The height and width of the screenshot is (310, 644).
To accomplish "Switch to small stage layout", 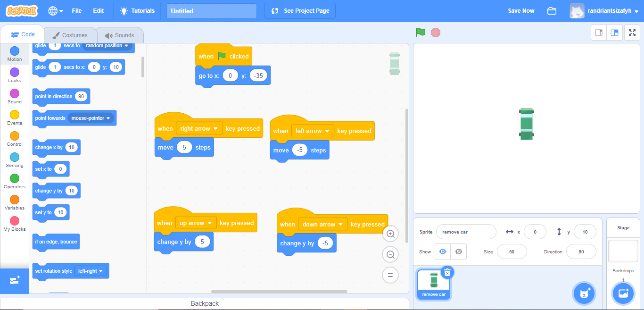I will (599, 33).
